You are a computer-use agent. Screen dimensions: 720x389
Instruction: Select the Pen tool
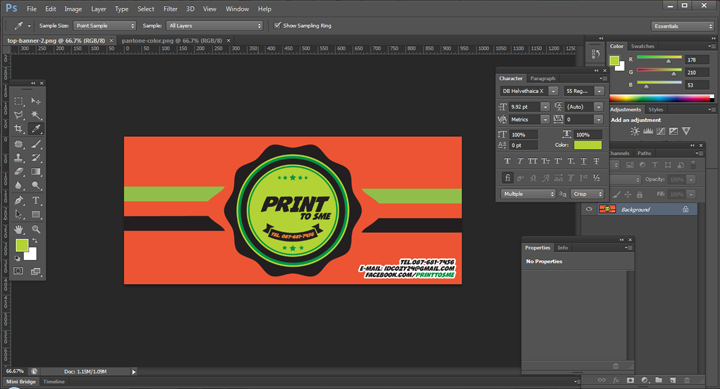[18, 200]
